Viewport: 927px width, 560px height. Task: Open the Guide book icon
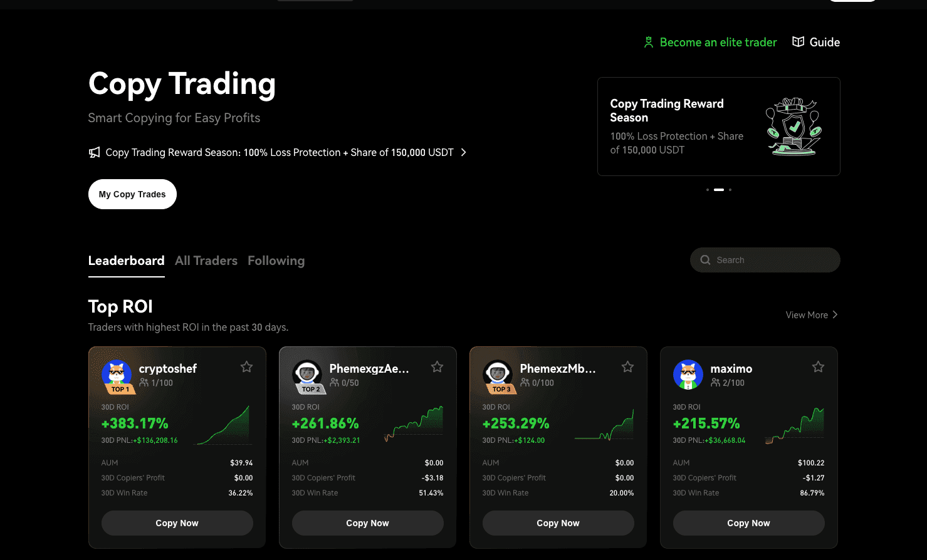pos(797,41)
